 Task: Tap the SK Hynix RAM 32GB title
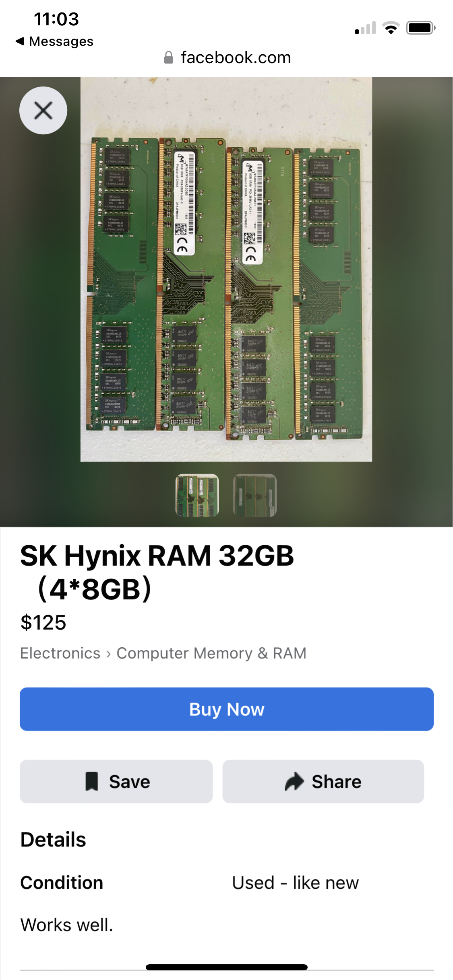[157, 572]
